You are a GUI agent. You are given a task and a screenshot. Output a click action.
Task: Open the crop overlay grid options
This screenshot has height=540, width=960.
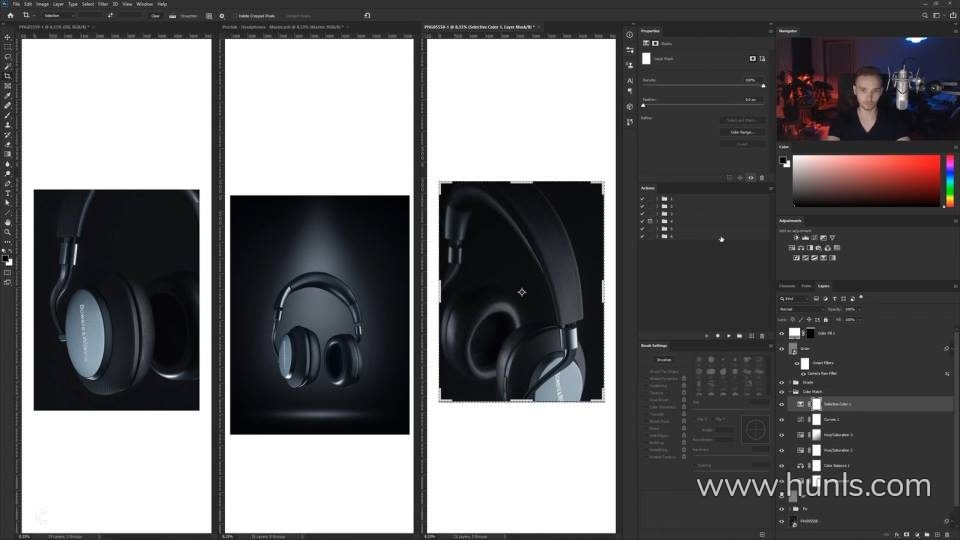coord(209,15)
